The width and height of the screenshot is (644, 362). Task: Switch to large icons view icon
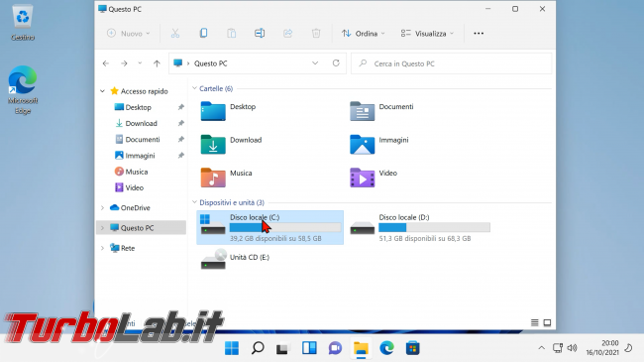point(547,323)
